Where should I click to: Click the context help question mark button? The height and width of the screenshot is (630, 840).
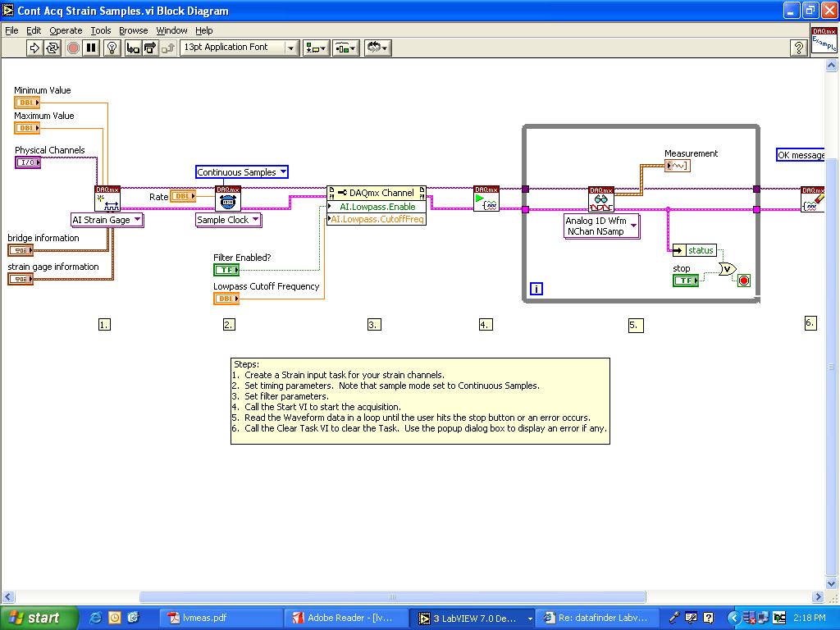pyautogui.click(x=799, y=48)
